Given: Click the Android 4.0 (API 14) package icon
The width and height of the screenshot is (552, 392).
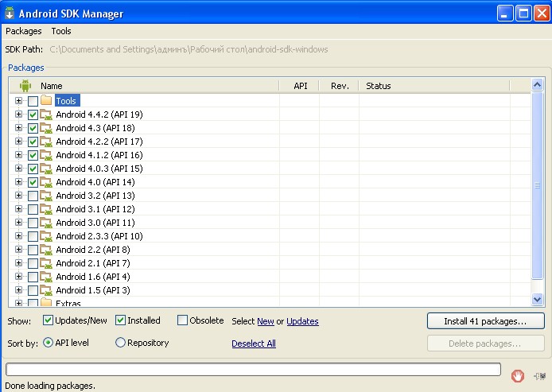Looking at the screenshot, I should point(46,182).
